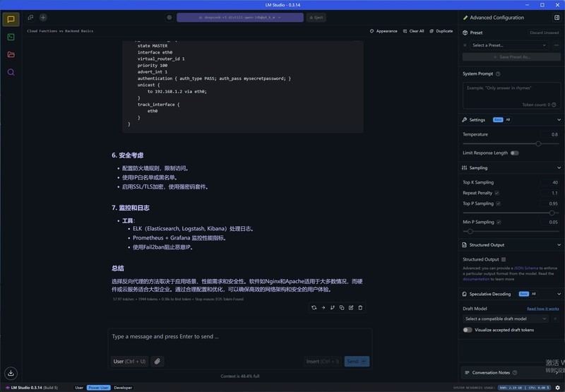
Task: Open the Read how it works link
Action: pos(542,309)
